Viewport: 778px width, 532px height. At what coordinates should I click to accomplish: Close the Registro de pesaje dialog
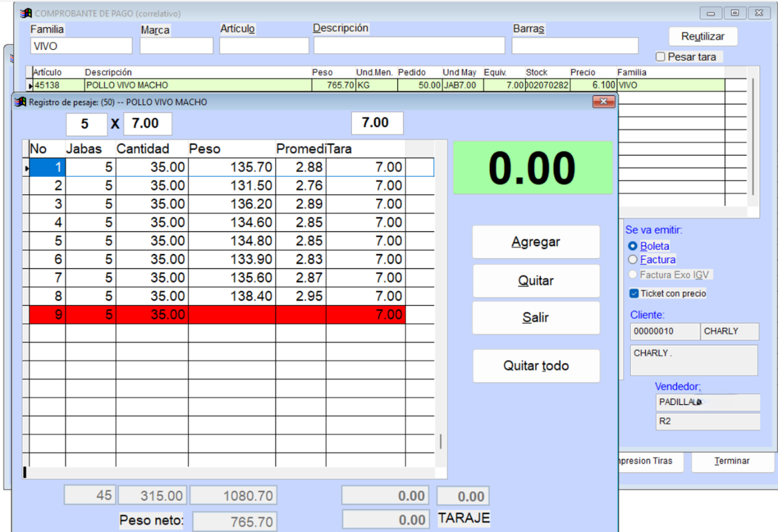[604, 102]
